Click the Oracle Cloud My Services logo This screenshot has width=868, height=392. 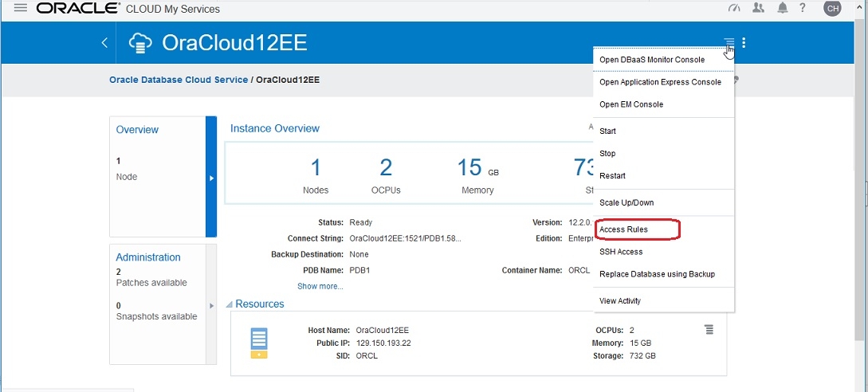(128, 8)
